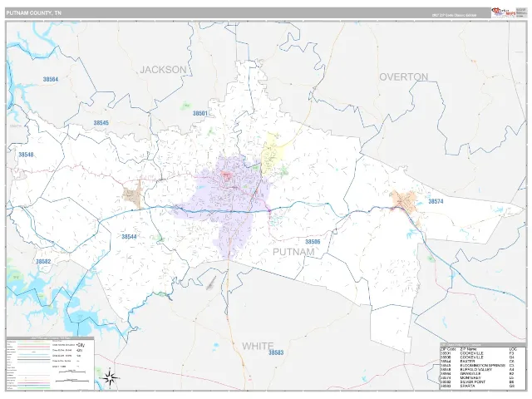This screenshot has height=399, width=532.
Task: Click the PUTNAM COUNTY, TN title text
Action: (x=33, y=13)
